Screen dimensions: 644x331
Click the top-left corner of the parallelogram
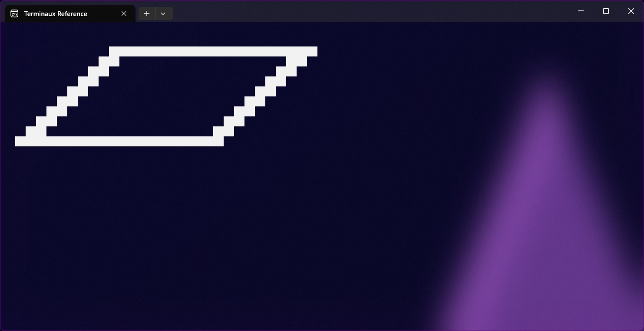point(114,51)
